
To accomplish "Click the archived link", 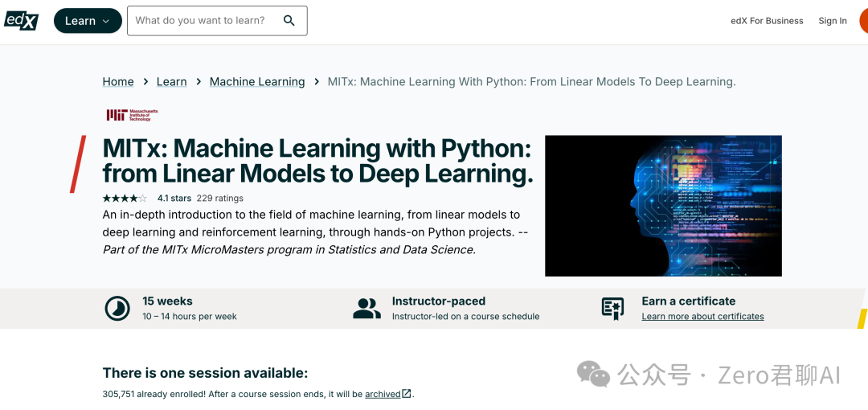I will tap(383, 394).
